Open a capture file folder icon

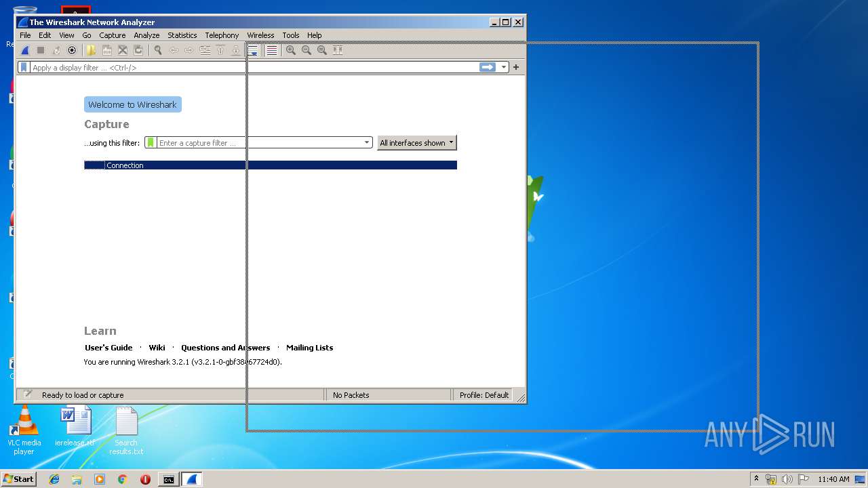click(91, 50)
